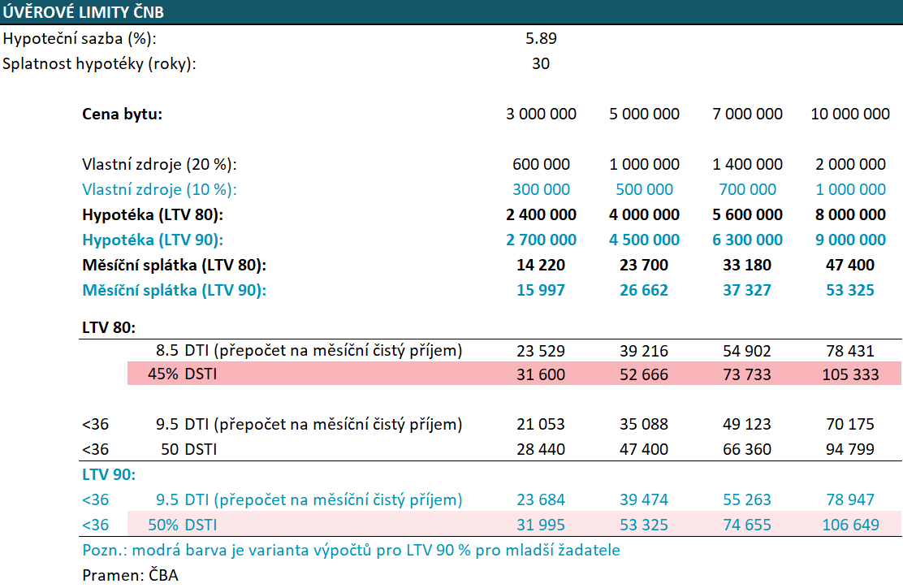Click the 45% DSTI value 73 733
Viewport: 903px width, 588px height.
(x=747, y=374)
